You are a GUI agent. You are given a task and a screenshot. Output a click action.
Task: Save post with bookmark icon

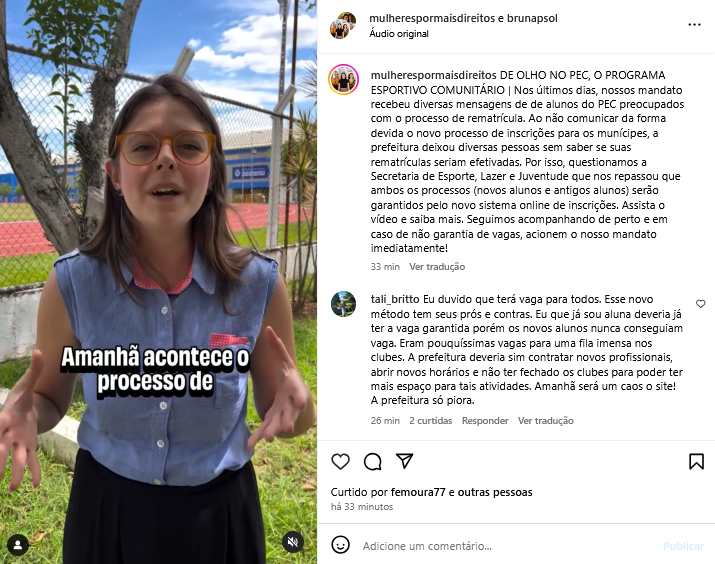[696, 461]
